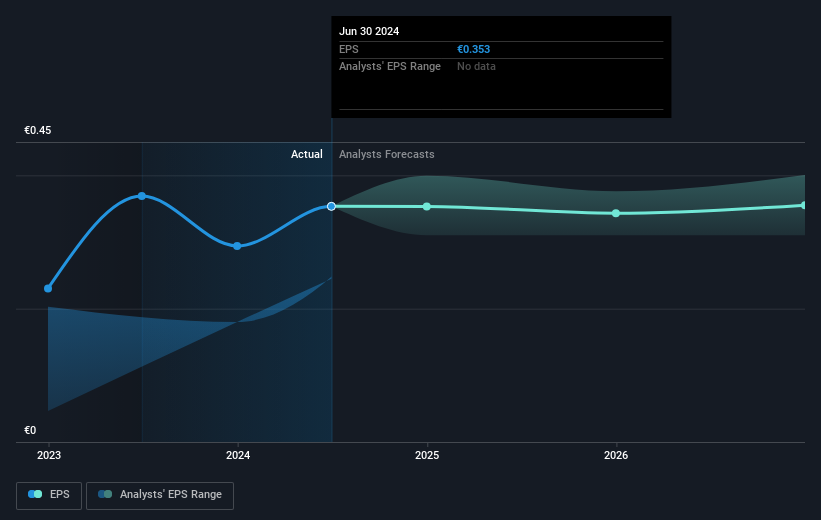Toggle the EPS legend series

tap(49, 495)
